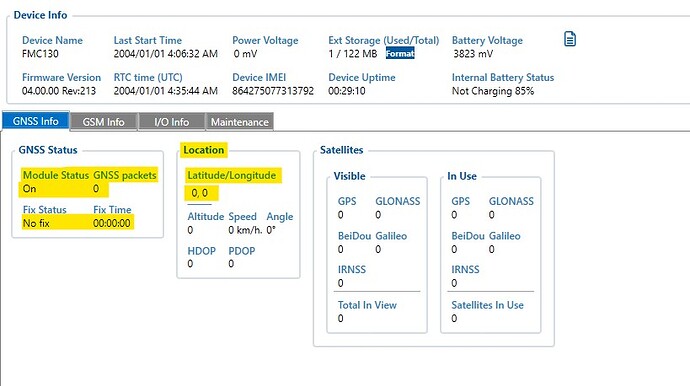Click the highlighted Location group heading
690x386 pixels.
click(204, 150)
